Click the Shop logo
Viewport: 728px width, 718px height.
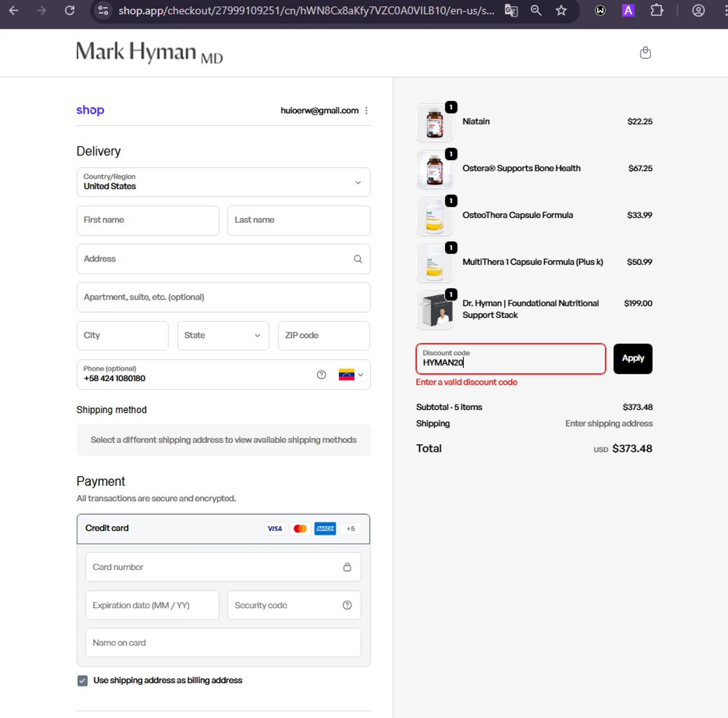(x=90, y=110)
